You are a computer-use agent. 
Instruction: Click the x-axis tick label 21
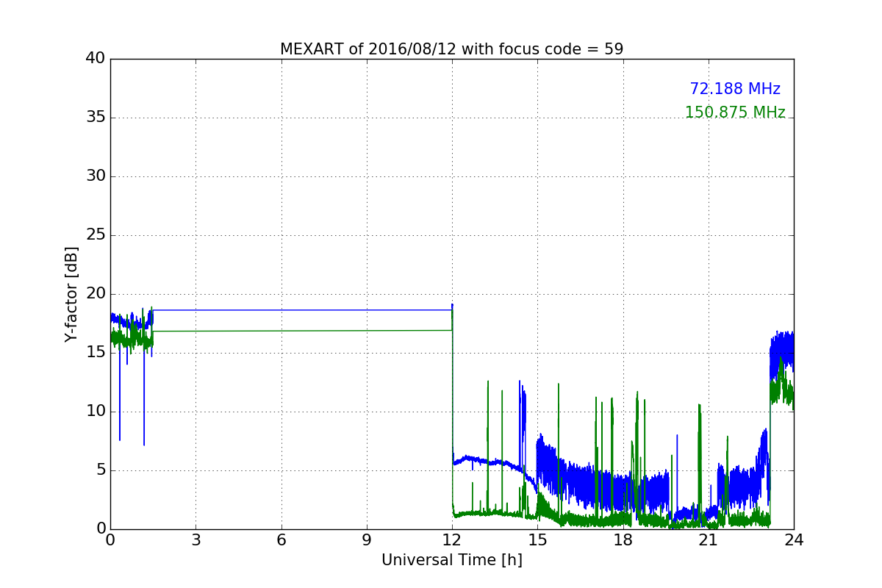pos(709,540)
